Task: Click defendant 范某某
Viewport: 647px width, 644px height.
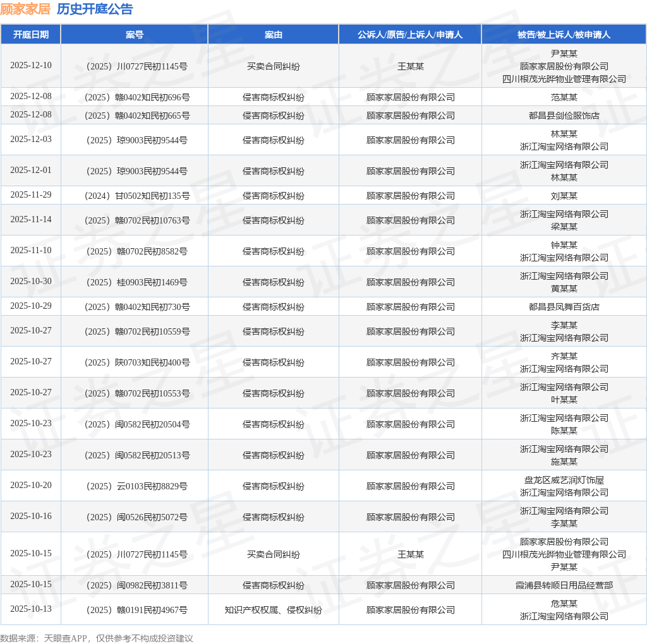Action: pyautogui.click(x=564, y=97)
